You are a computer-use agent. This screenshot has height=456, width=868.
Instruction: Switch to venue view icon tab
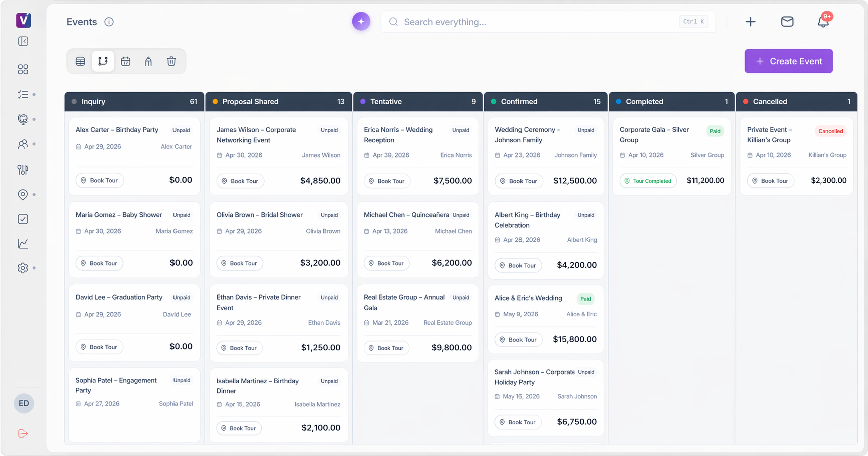(148, 61)
